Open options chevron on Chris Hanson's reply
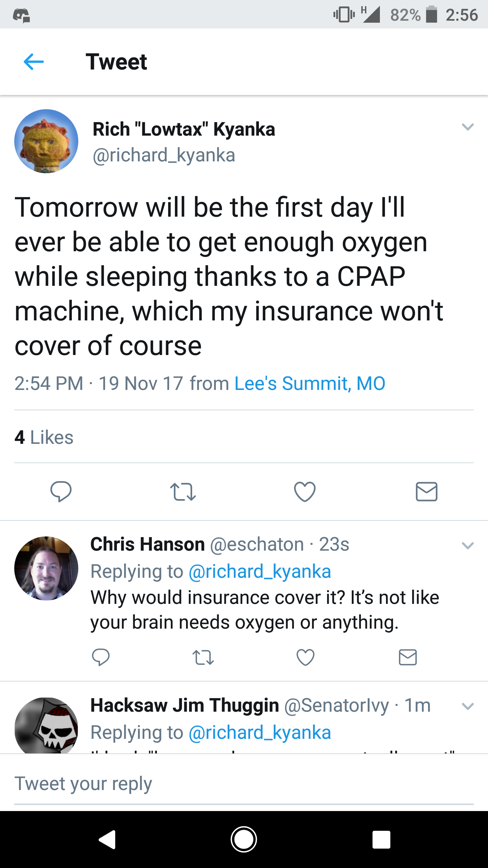This screenshot has height=868, width=488. coord(468,546)
